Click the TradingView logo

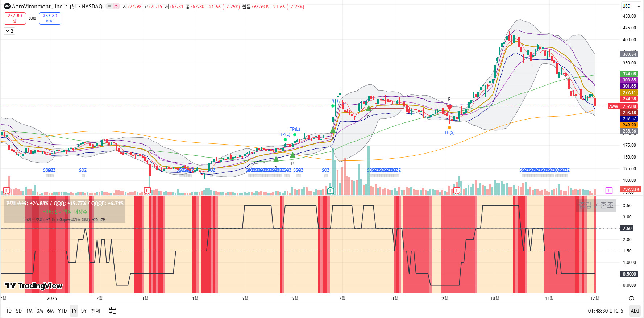pyautogui.click(x=34, y=286)
